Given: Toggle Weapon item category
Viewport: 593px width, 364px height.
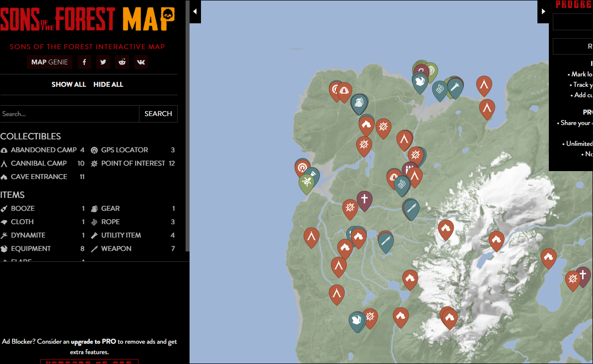Looking at the screenshot, I should [133, 248].
